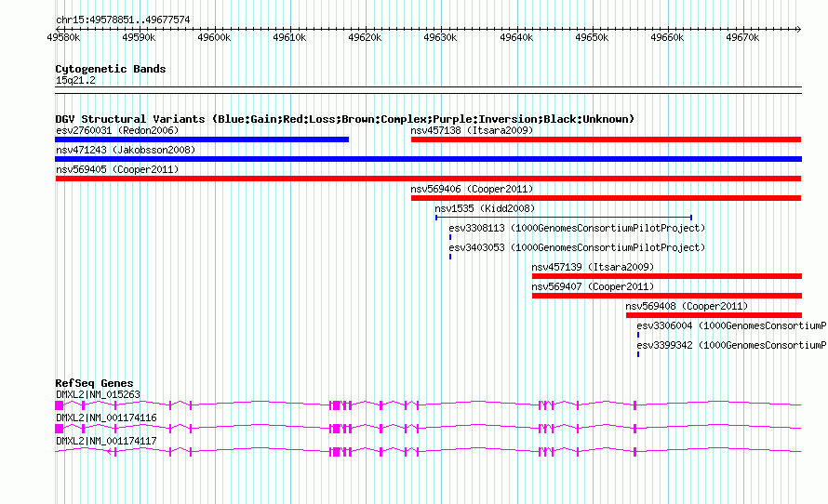Click the 49600k ruler tick label

pyautogui.click(x=214, y=37)
